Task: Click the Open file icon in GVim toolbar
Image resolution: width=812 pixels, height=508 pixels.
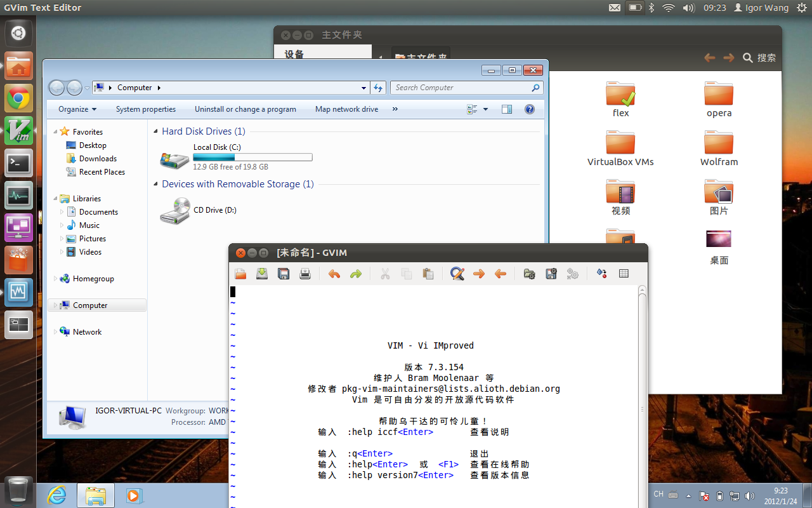Action: (240, 274)
